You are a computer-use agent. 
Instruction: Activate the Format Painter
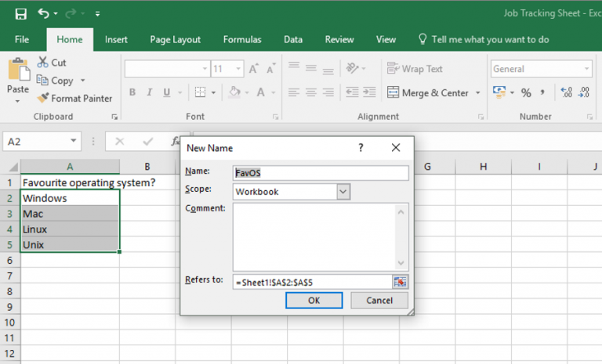[74, 99]
